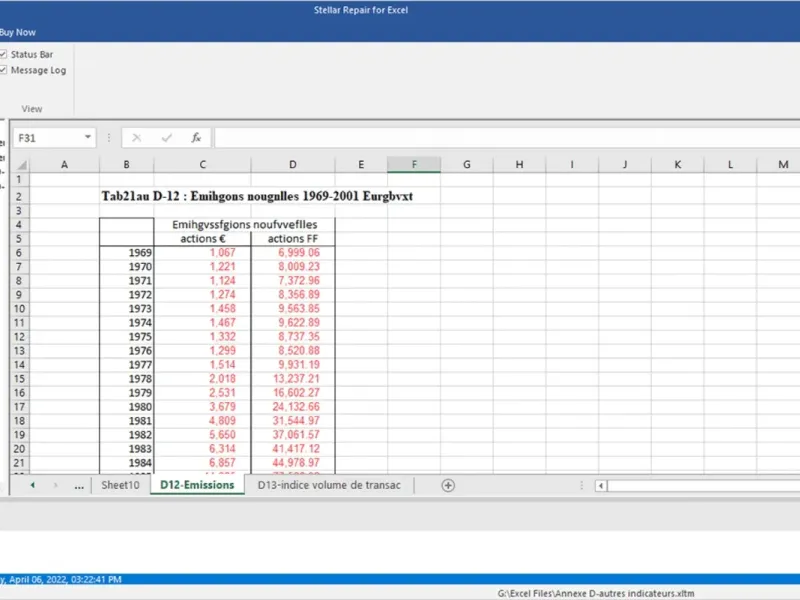Click the horizontal scrollbar left arrow
The image size is (800, 600).
(601, 486)
